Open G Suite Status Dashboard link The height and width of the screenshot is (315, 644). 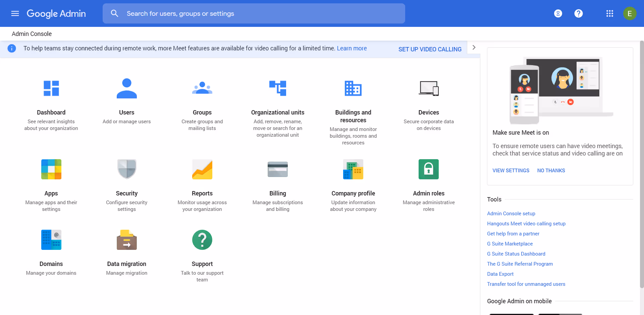click(516, 254)
